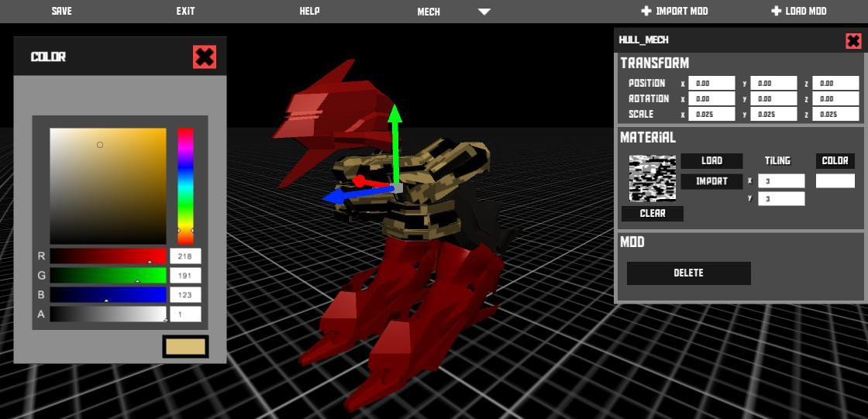868x419 pixels.
Task: Click the green Y-axis gizmo arrow
Action: click(394, 115)
